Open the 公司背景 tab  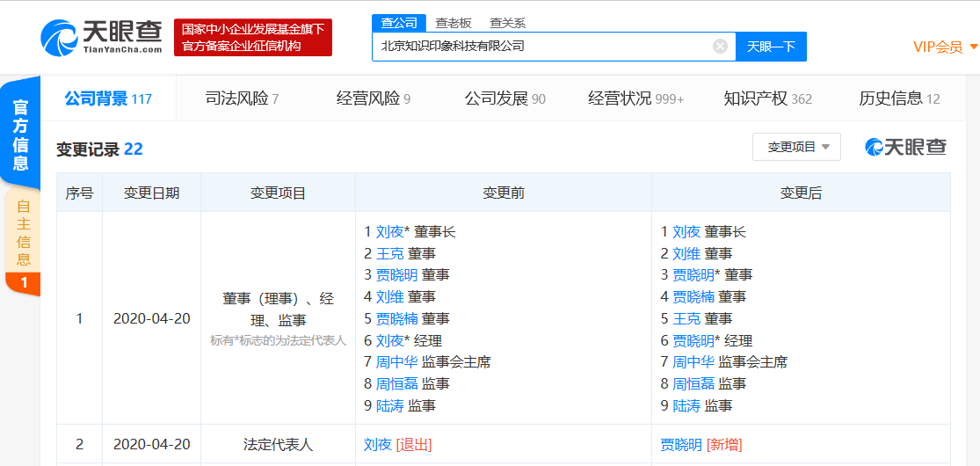pos(108,98)
